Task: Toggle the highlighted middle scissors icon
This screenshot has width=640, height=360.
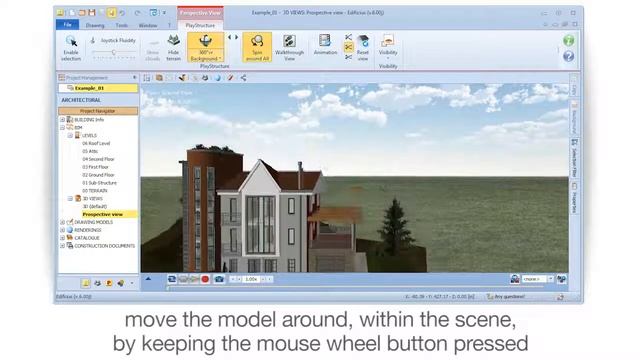Action: pos(348,47)
